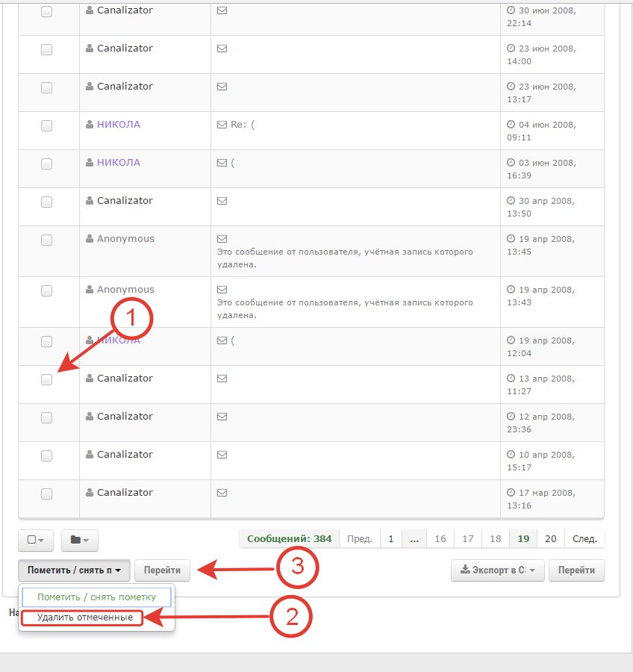Click user icon beside НИКОЛА in 03 июн row
The height and width of the screenshot is (672, 633).
pos(90,163)
